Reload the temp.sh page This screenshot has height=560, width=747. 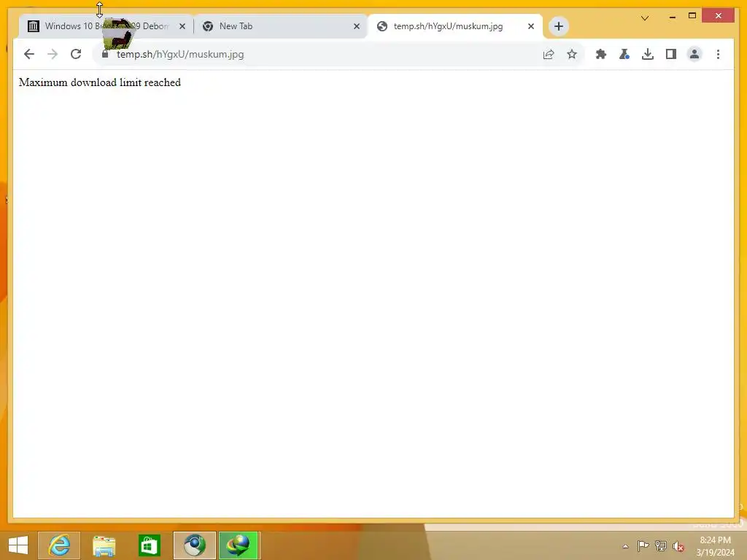76,54
